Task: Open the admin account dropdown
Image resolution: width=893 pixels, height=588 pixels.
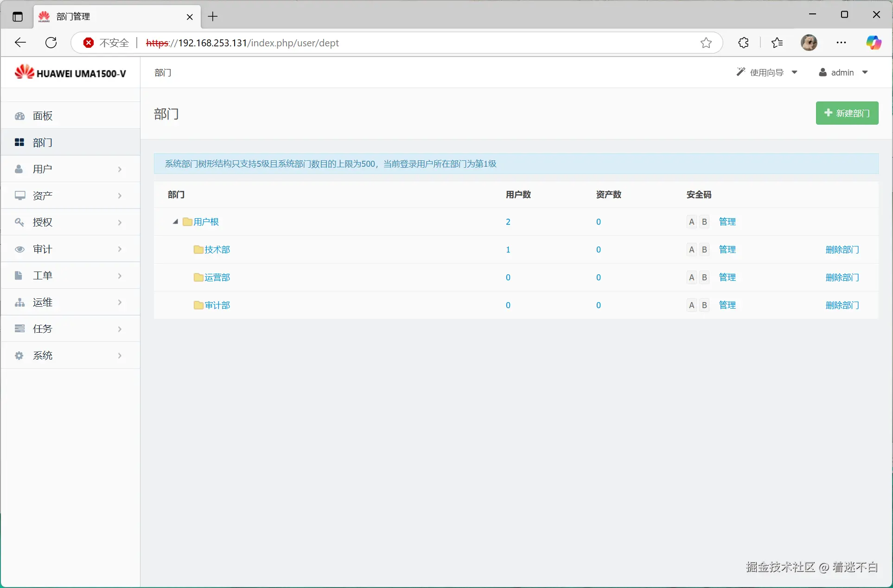Action: coord(843,73)
